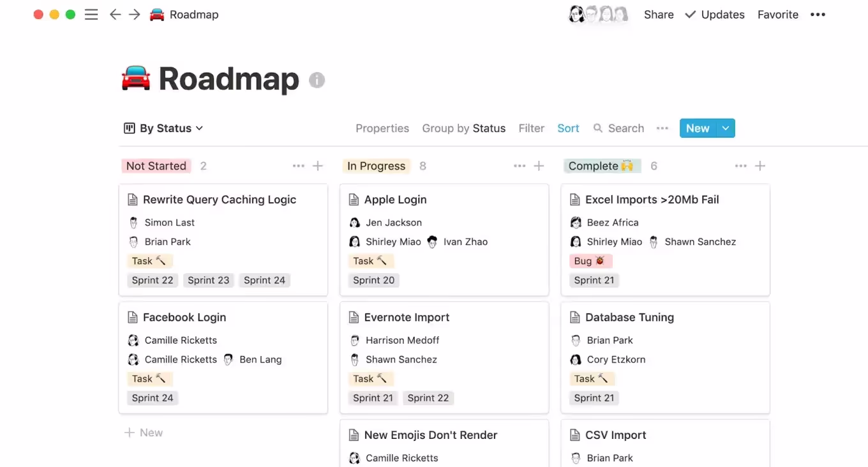Open the Properties menu

pyautogui.click(x=382, y=128)
